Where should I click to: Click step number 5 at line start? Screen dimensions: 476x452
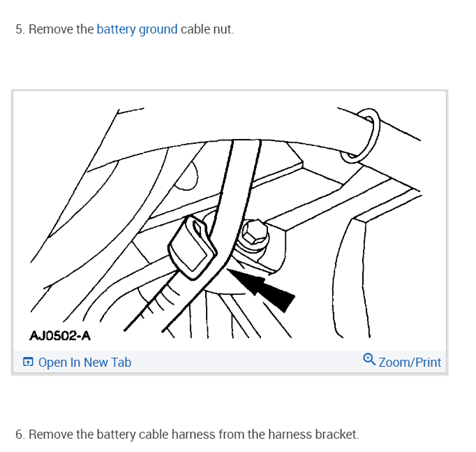coord(20,29)
